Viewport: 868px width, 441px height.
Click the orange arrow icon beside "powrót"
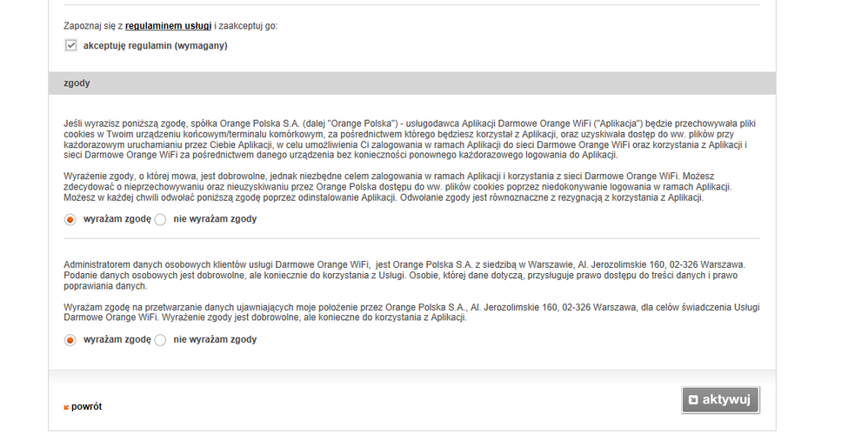point(66,407)
